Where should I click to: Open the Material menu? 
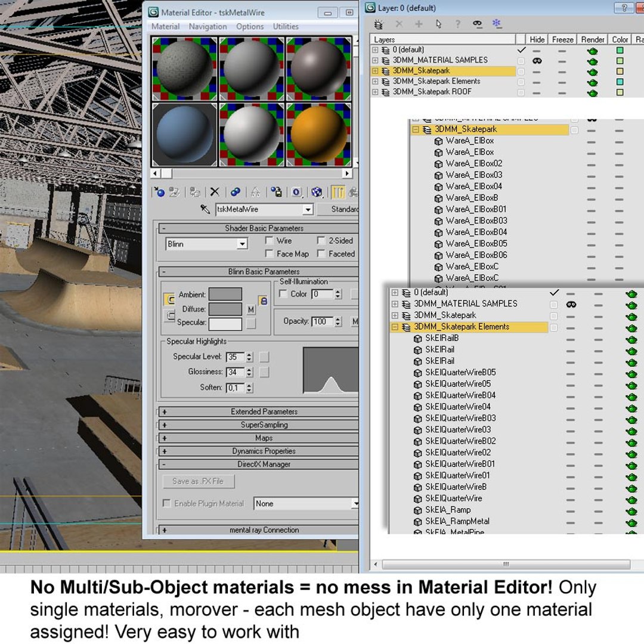point(165,26)
